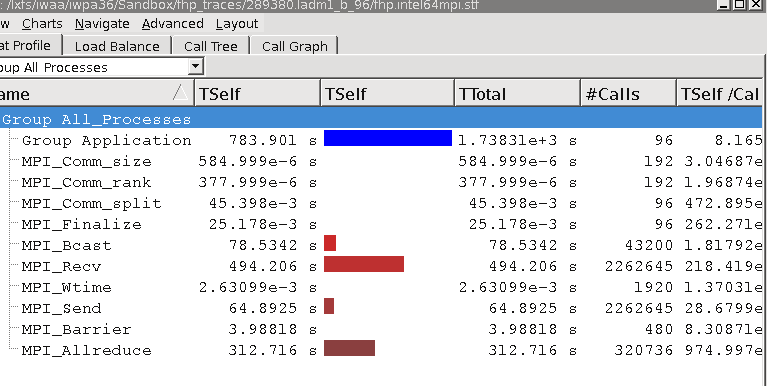Select the Group Application row
The image size is (767, 386).
(x=381, y=140)
